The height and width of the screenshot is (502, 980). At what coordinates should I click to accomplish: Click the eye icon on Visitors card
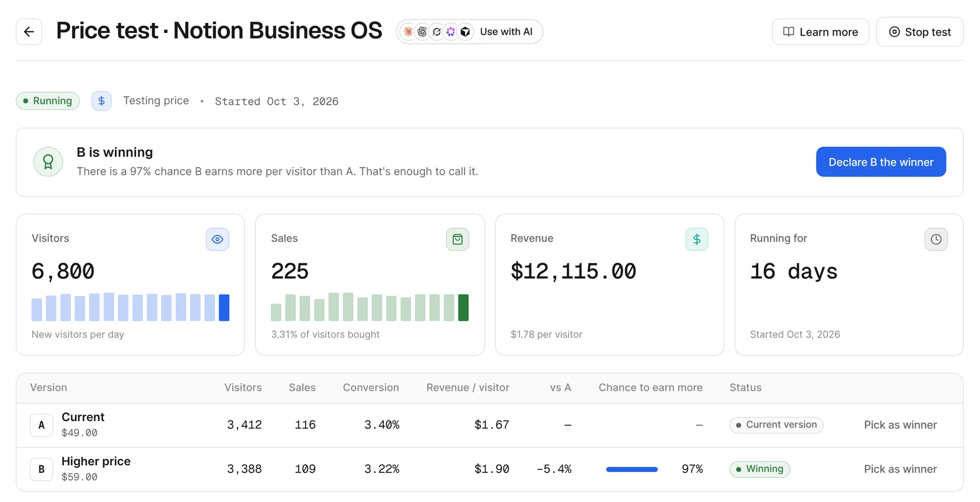218,239
